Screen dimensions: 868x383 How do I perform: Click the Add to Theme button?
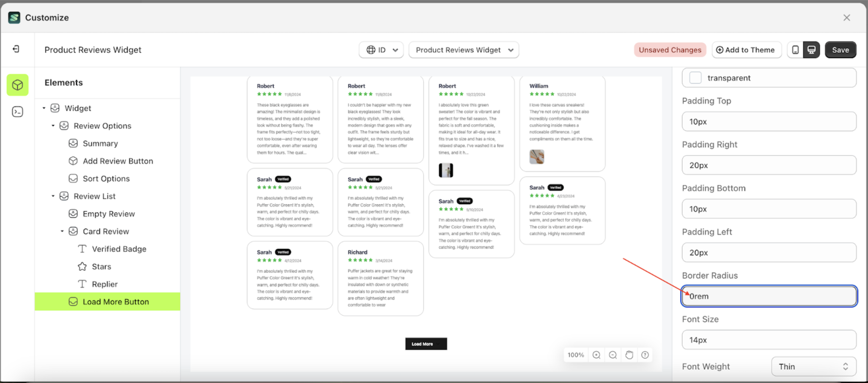[747, 49]
